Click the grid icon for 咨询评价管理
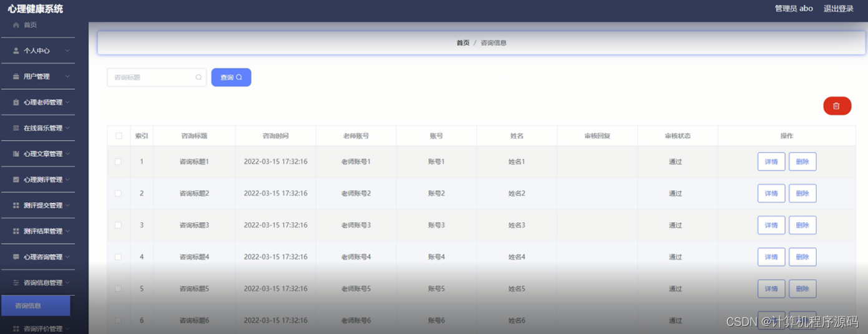868x334 pixels. tap(16, 328)
